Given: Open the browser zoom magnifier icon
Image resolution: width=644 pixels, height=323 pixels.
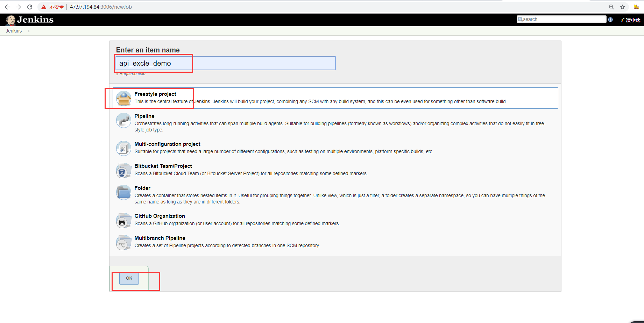Looking at the screenshot, I should click(611, 7).
